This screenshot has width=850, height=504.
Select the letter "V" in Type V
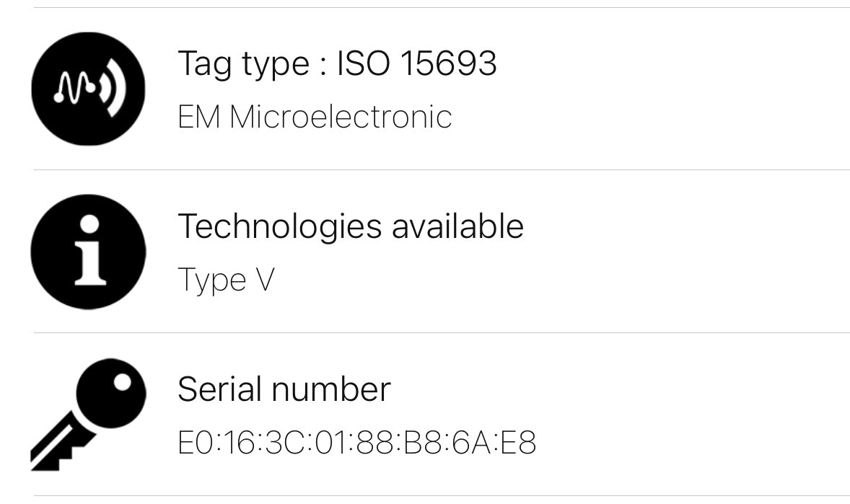265,279
